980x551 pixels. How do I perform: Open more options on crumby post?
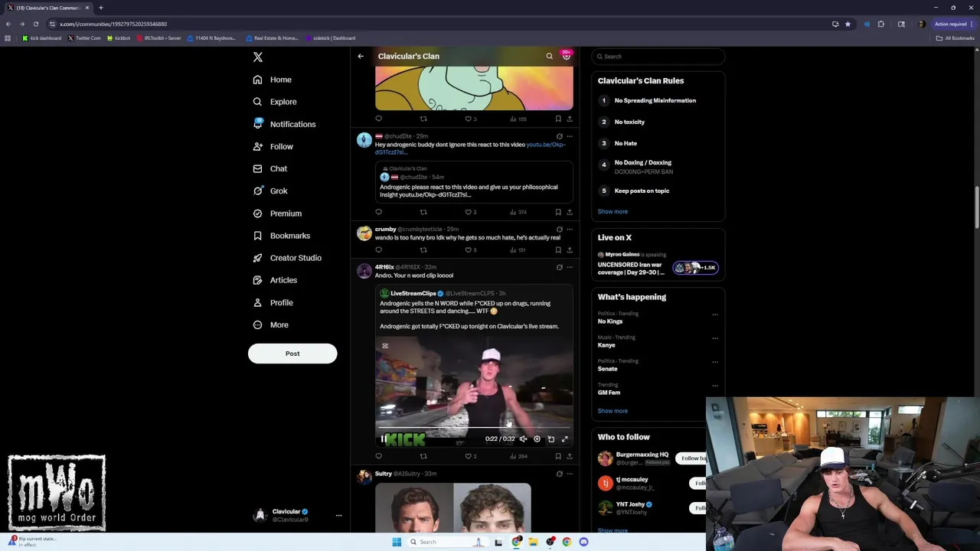click(x=569, y=229)
